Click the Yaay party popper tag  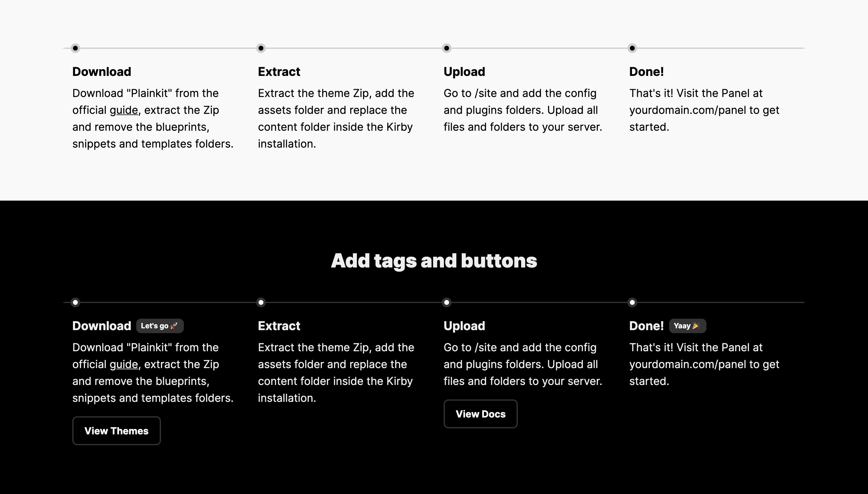pos(687,326)
